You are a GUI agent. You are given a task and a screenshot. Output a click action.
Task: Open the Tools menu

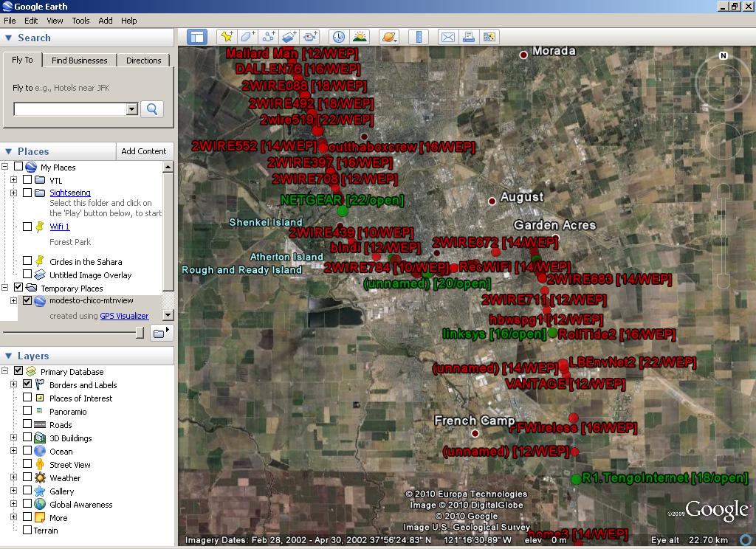click(x=80, y=21)
